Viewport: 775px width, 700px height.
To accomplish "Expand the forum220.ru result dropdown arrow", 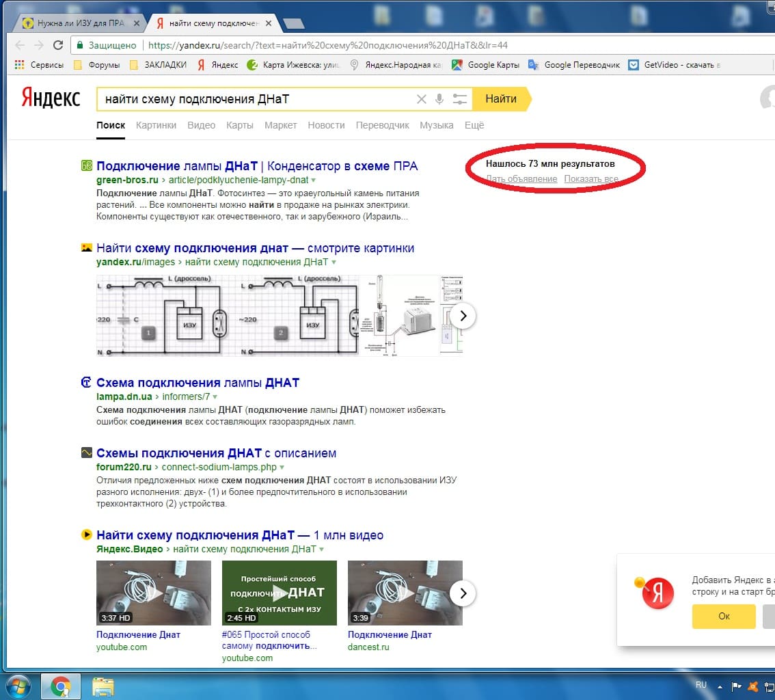I will (282, 468).
